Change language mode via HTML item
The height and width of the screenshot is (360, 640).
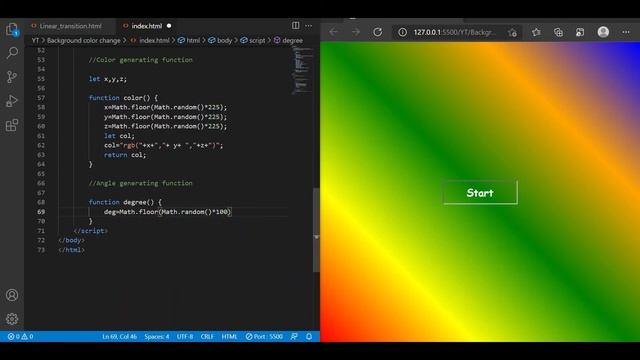[x=229, y=336]
